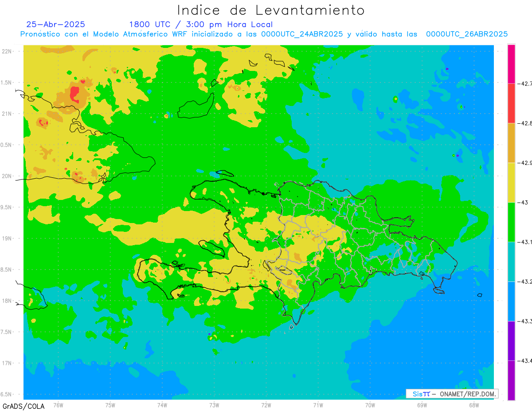Click the longitude label '69W'

422,405
